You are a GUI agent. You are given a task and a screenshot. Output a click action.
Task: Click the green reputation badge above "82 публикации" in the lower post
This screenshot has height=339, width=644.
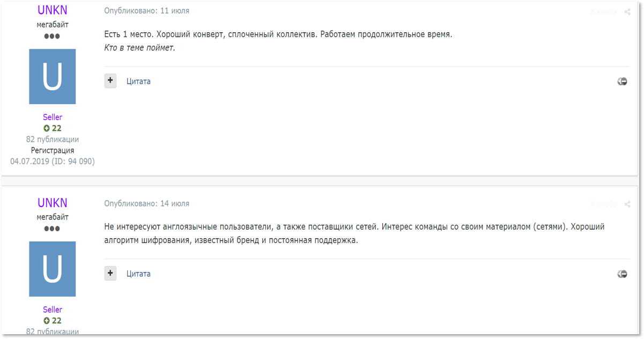[x=53, y=321]
